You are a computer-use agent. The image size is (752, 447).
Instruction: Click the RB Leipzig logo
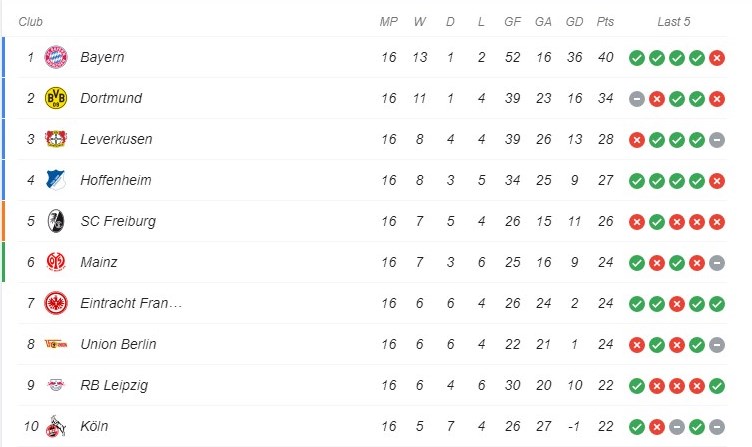56,385
